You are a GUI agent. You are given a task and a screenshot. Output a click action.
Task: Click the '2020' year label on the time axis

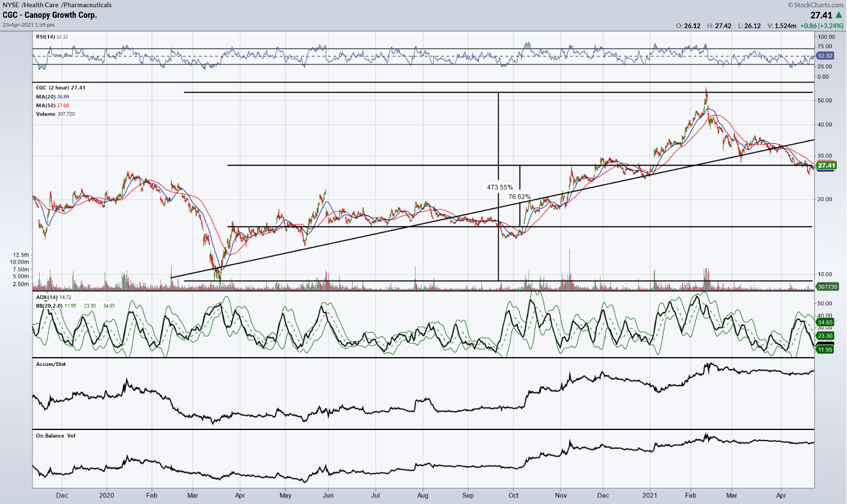click(x=107, y=495)
